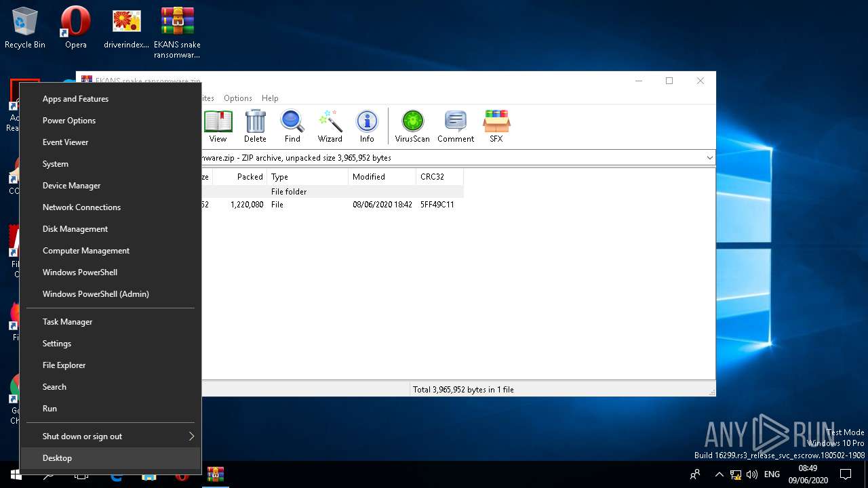Select EKANS snake ransomware archive on desktop
The height and width of the screenshot is (488, 868).
[177, 33]
